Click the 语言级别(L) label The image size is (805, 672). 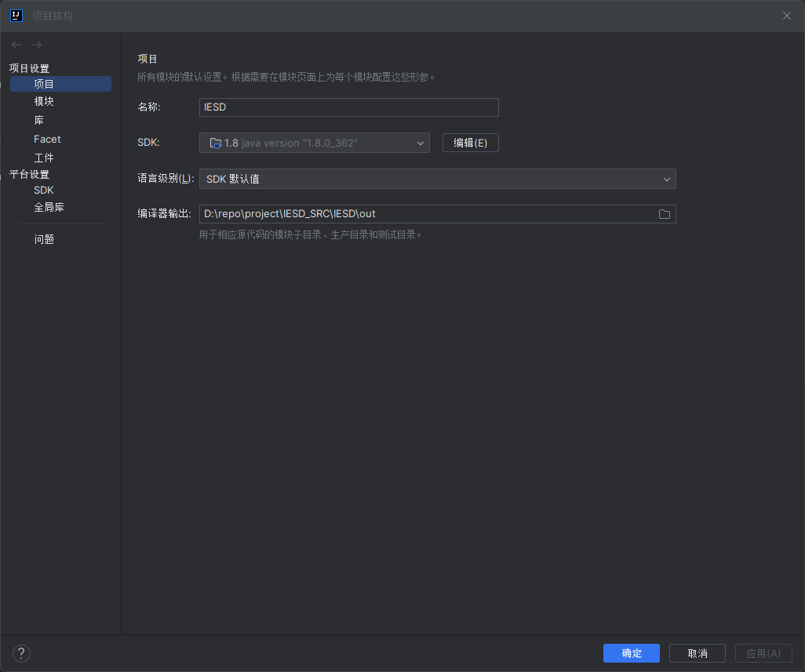(166, 179)
